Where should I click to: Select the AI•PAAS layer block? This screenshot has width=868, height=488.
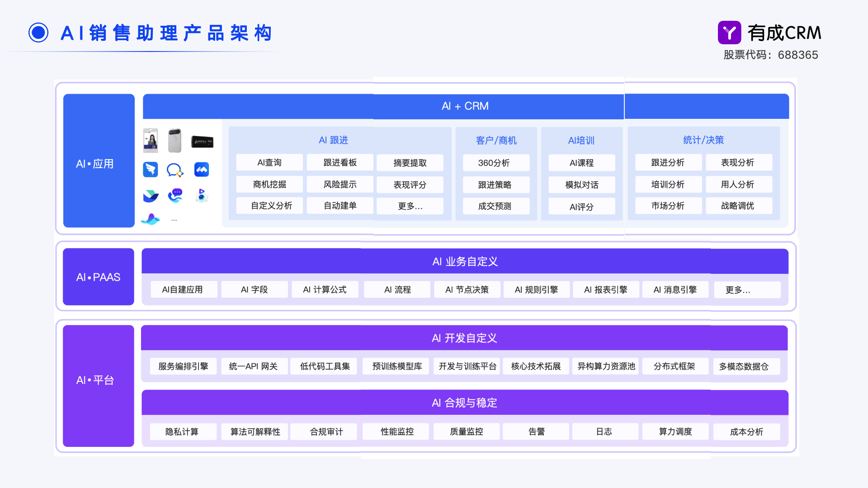pos(99,277)
